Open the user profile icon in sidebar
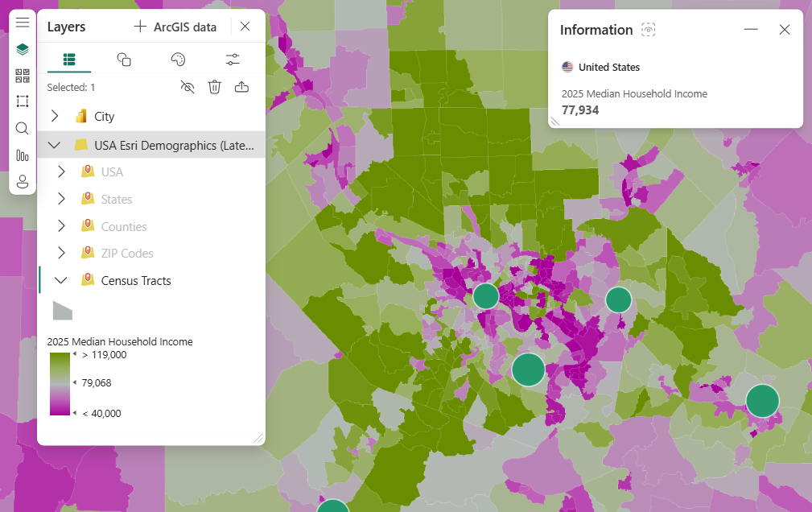The height and width of the screenshot is (512, 812). point(22,181)
